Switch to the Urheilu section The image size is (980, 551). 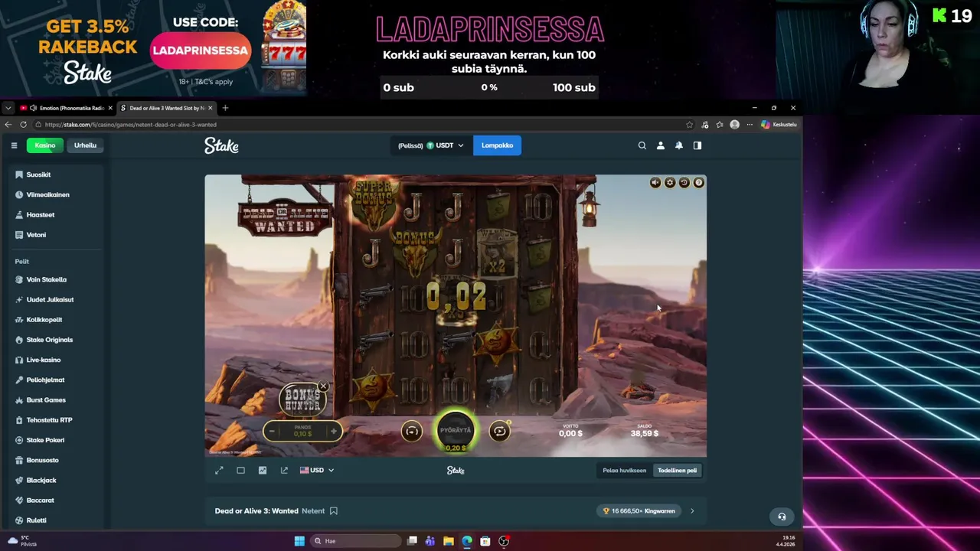coord(85,145)
